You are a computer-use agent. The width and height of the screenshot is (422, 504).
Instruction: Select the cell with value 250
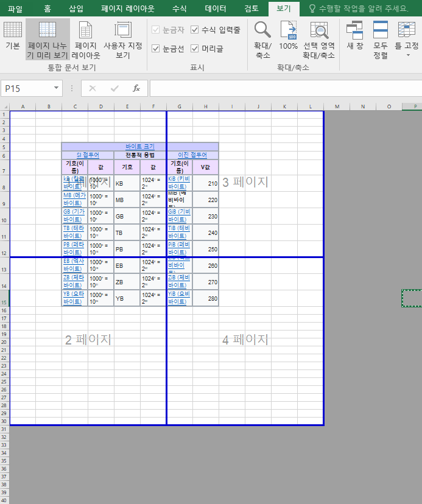[206, 249]
